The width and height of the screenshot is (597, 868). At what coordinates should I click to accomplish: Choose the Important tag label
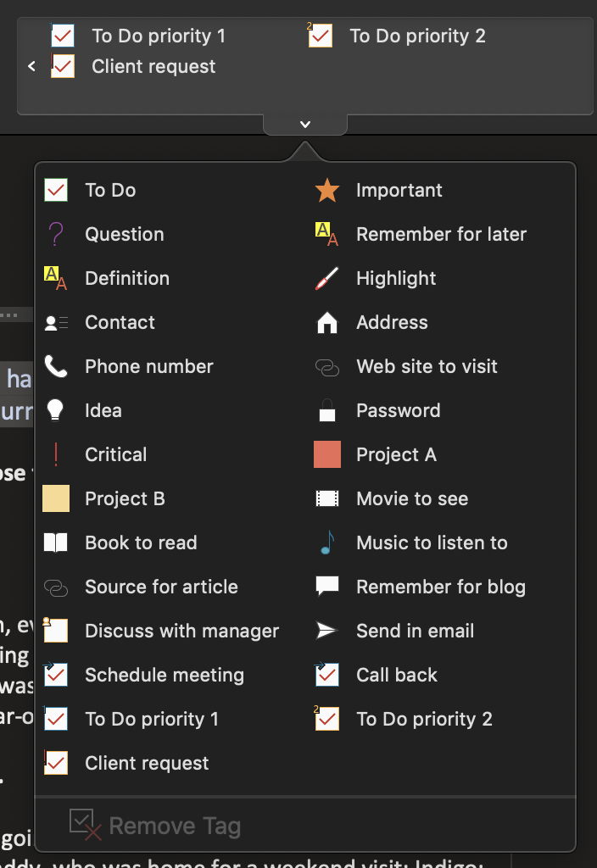click(x=399, y=190)
